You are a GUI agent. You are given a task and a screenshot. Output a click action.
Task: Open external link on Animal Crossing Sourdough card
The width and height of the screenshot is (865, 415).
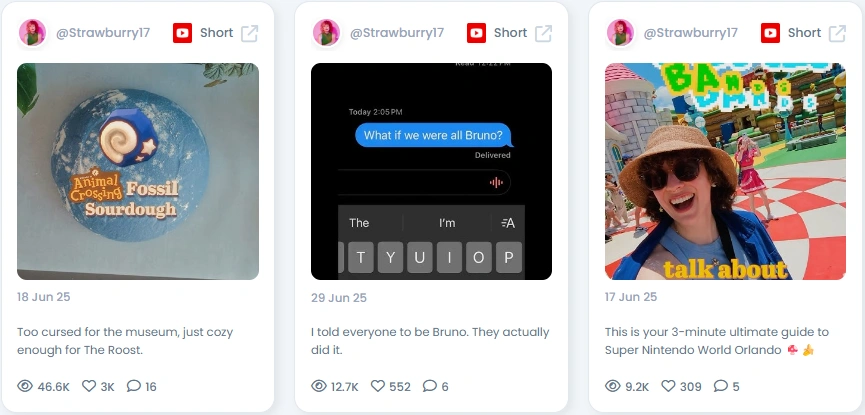249,33
